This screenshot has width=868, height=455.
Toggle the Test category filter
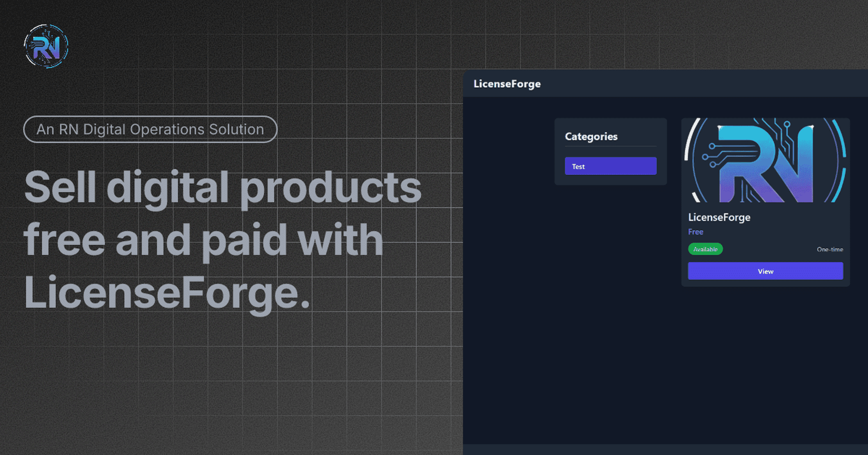coord(610,166)
